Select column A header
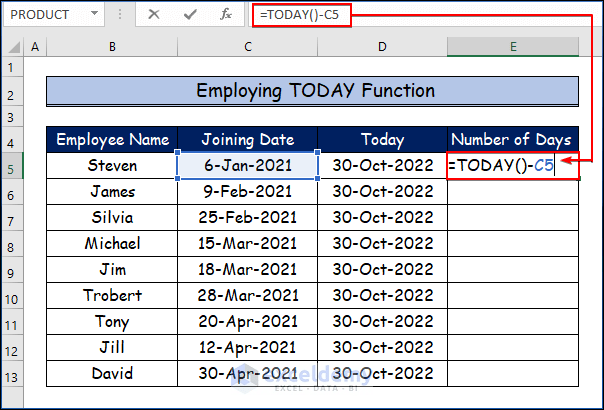The image size is (604, 410). [35, 47]
